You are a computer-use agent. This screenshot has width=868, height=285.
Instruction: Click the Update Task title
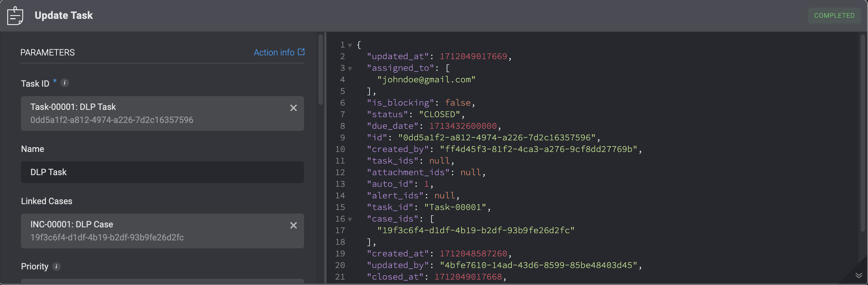(x=64, y=15)
